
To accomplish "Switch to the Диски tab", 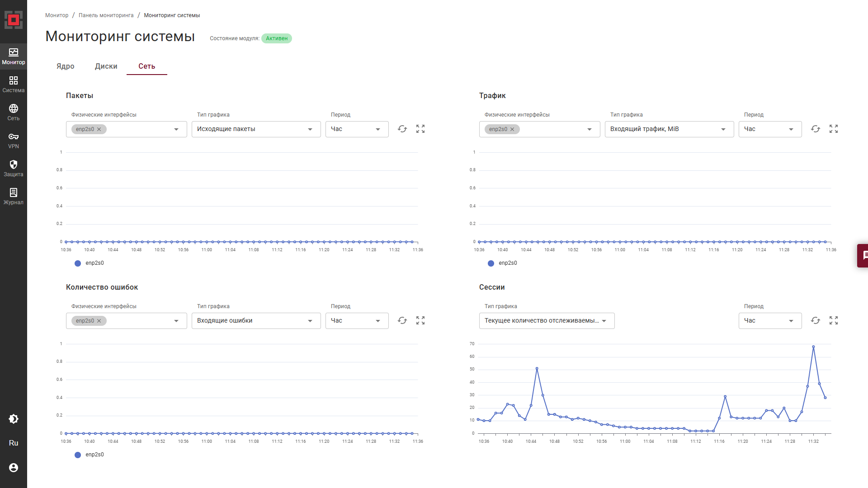I will [106, 66].
